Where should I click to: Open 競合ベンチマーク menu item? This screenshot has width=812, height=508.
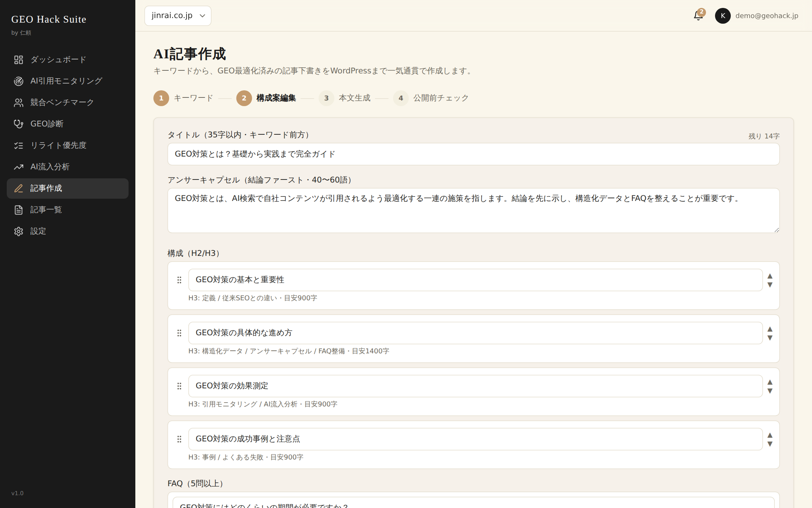tap(68, 103)
